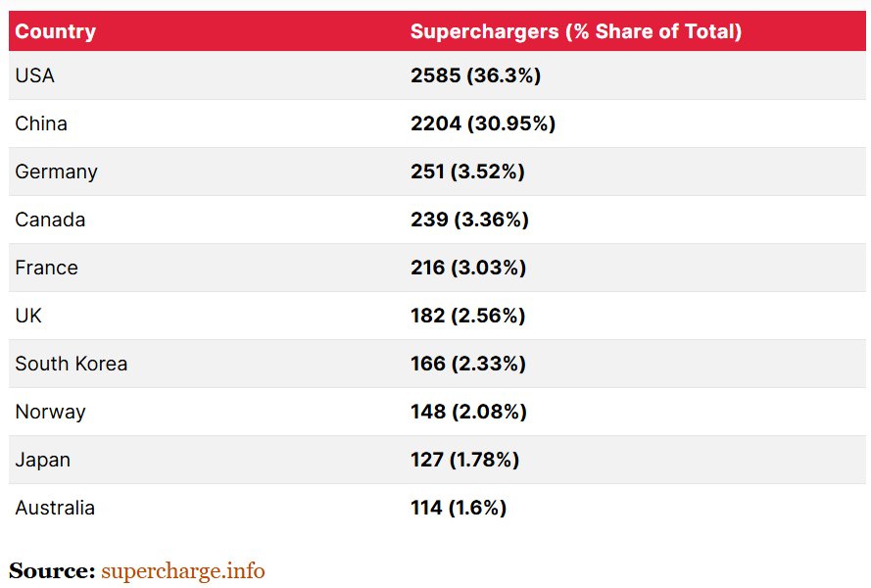
Task: Select the China country cell
Action: pyautogui.click(x=41, y=123)
